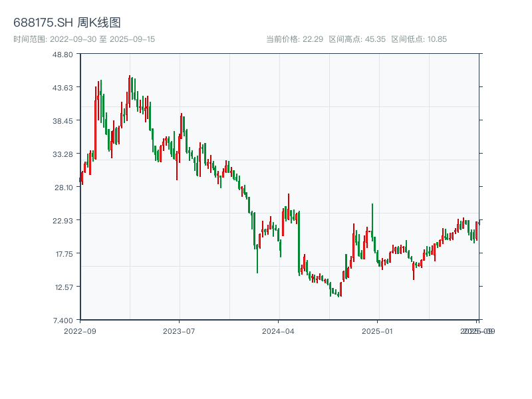Click the 区间低点 10.85 label
Viewport: 532px width, 399px height.
click(x=419, y=39)
